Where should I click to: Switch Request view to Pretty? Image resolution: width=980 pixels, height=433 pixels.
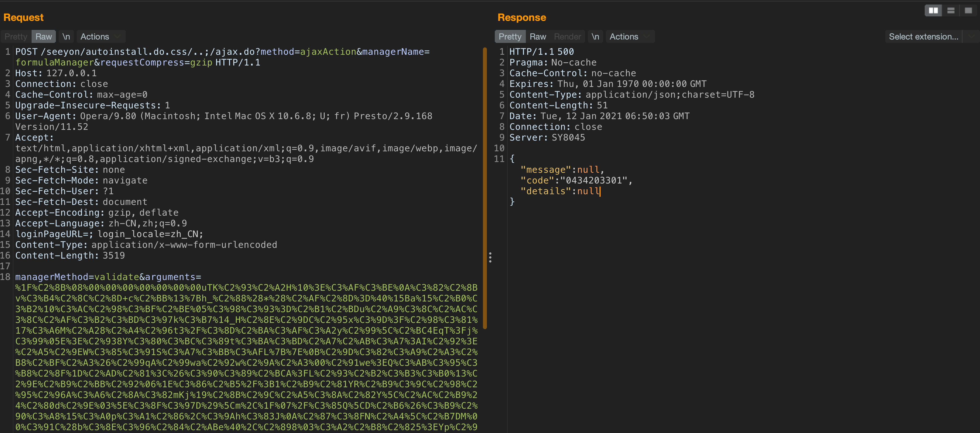[x=16, y=37]
